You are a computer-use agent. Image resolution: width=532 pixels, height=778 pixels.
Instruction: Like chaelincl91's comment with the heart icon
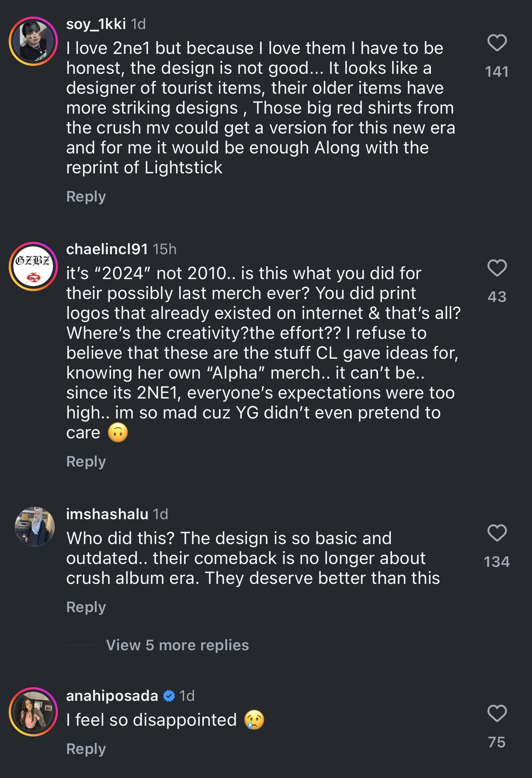click(497, 268)
